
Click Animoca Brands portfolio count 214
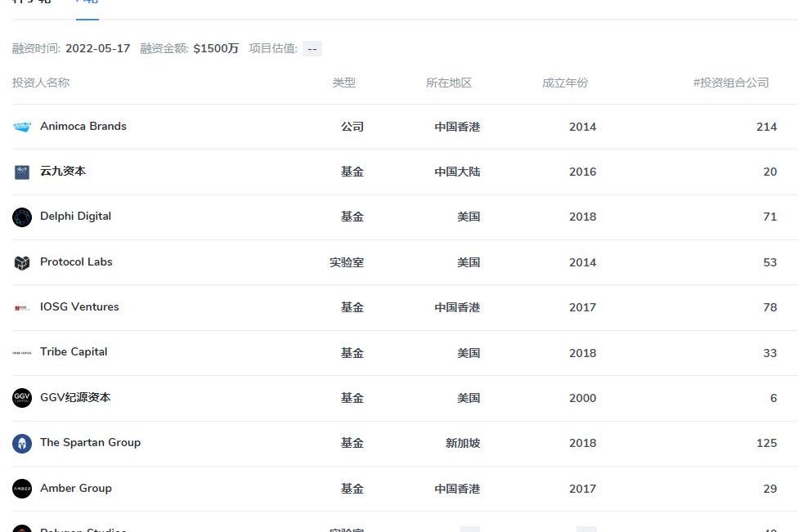click(766, 127)
